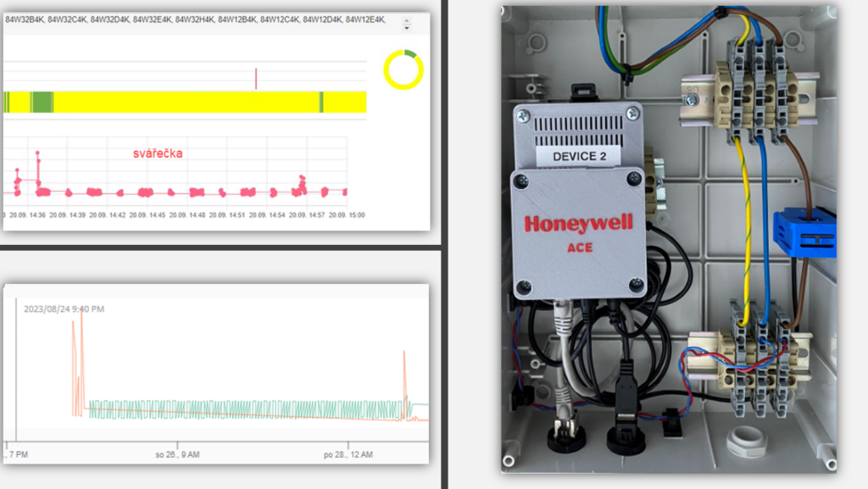This screenshot has width=868, height=489.
Task: Click the 20.09. 15:00 time axis label
Action: click(347, 215)
